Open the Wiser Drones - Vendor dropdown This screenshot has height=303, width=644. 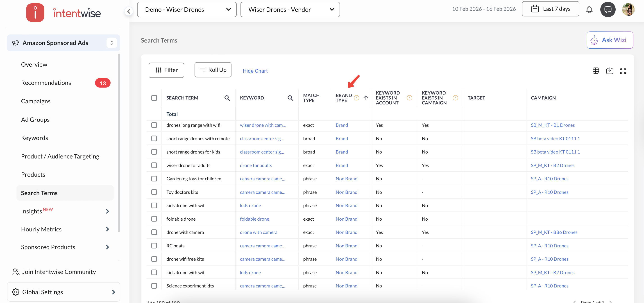290,9
